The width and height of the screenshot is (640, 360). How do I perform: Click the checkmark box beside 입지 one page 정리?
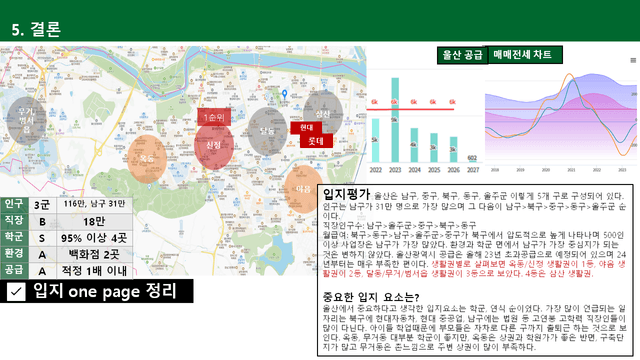[x=16, y=291]
